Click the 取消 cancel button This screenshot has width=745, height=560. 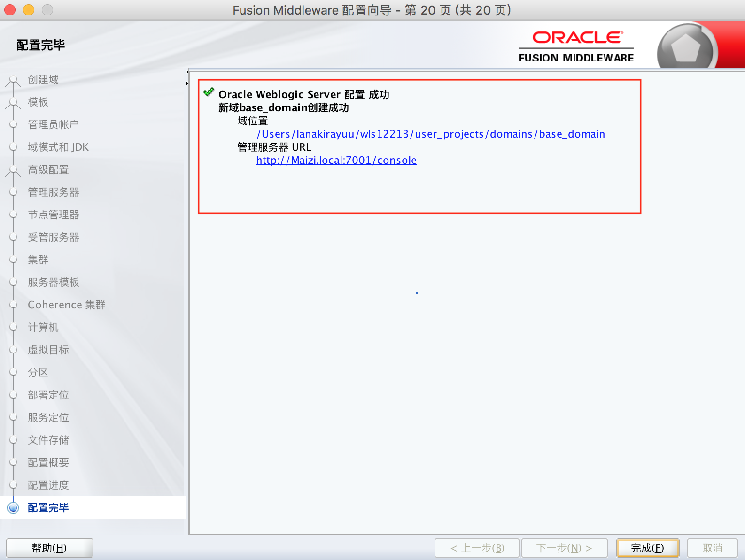click(x=712, y=548)
